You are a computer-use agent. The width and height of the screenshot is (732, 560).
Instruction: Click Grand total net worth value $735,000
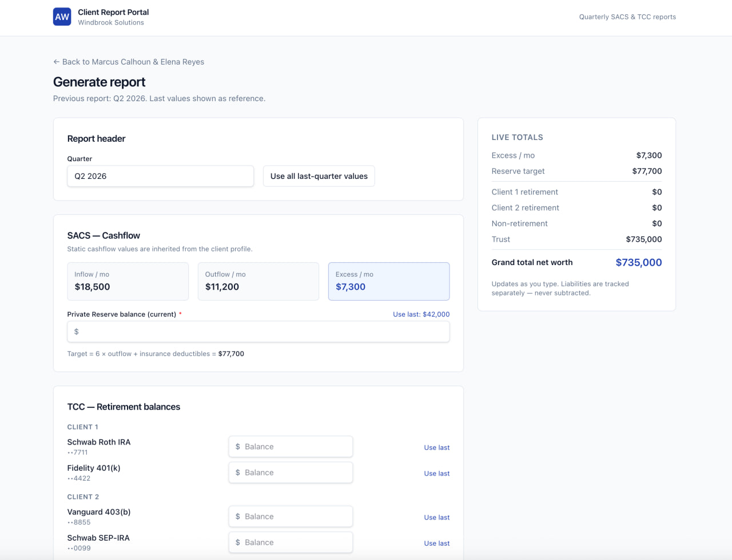[x=639, y=262]
